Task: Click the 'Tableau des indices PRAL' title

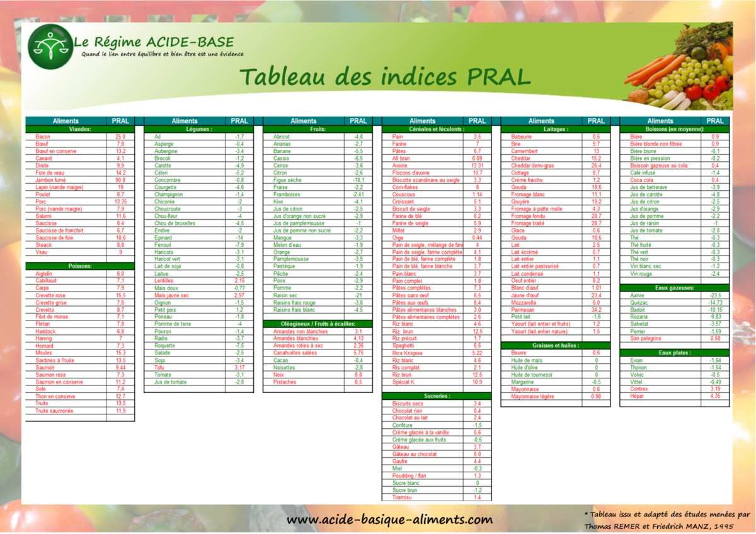Action: point(384,76)
